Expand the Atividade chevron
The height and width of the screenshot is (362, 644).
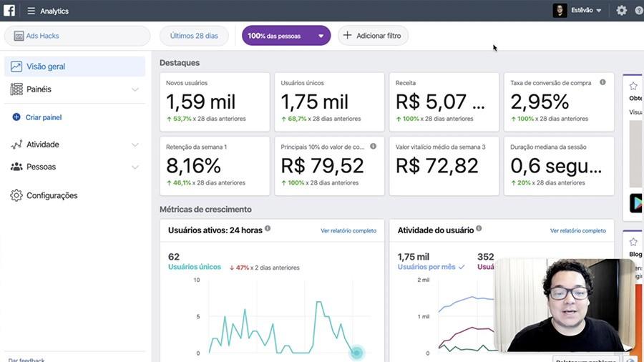tap(135, 145)
